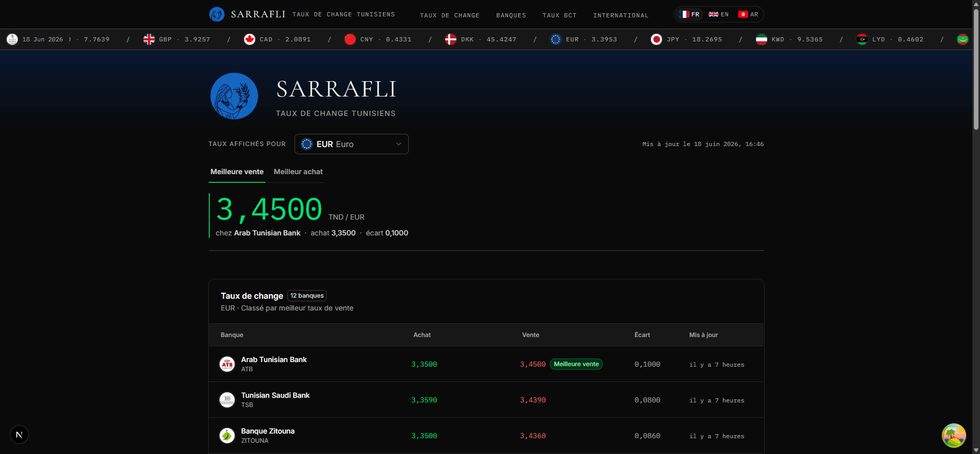Image resolution: width=980 pixels, height=454 pixels.
Task: Open Banques nav item
Action: tap(511, 15)
